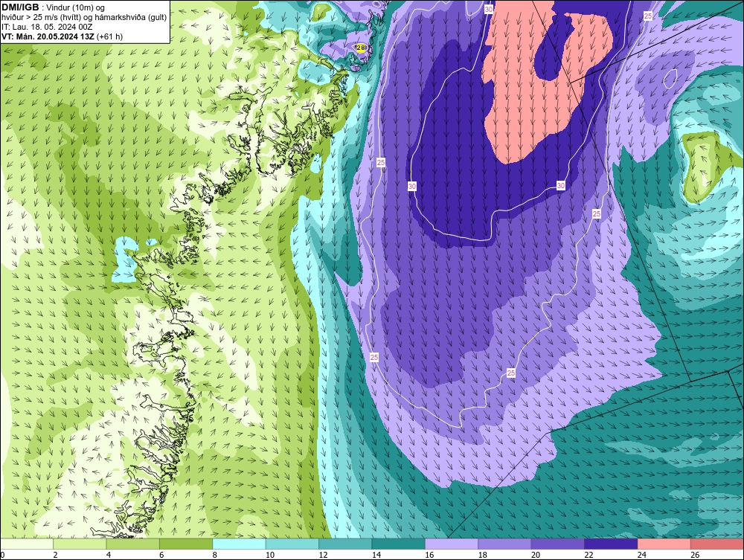
Task: Click the legend scale number 22
Action: pyautogui.click(x=589, y=555)
